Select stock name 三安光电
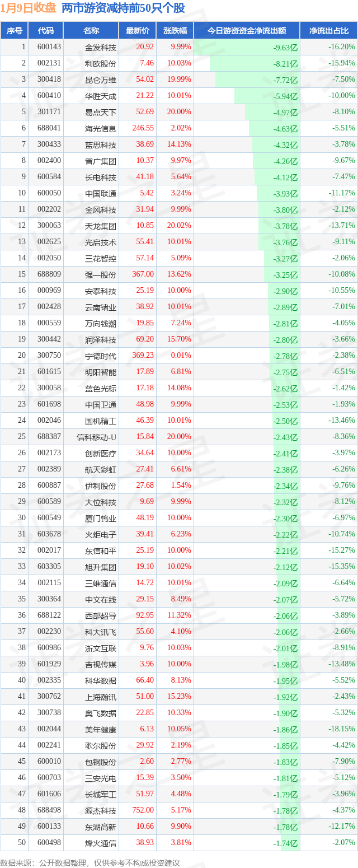The width and height of the screenshot is (358, 868). point(101,778)
